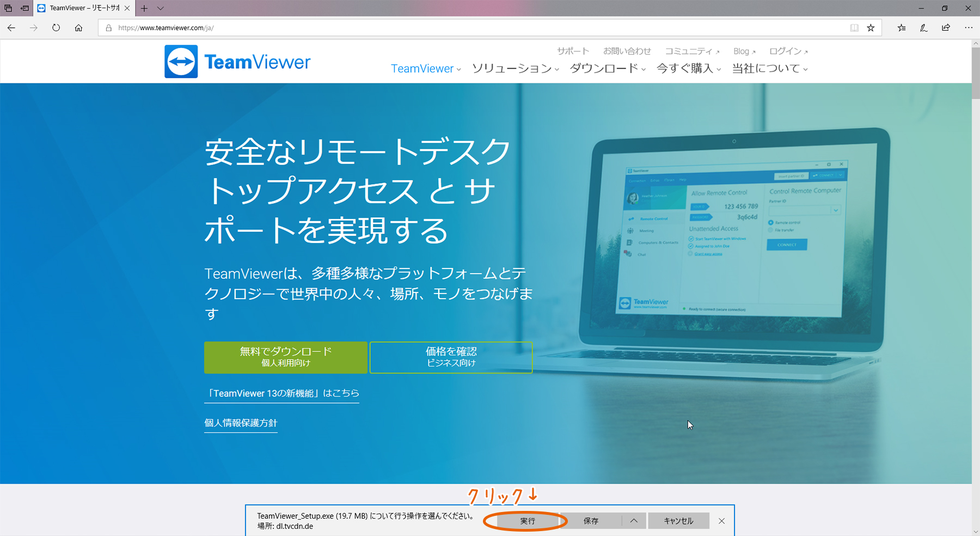
Task: Dismiss the download notification bar
Action: point(721,521)
